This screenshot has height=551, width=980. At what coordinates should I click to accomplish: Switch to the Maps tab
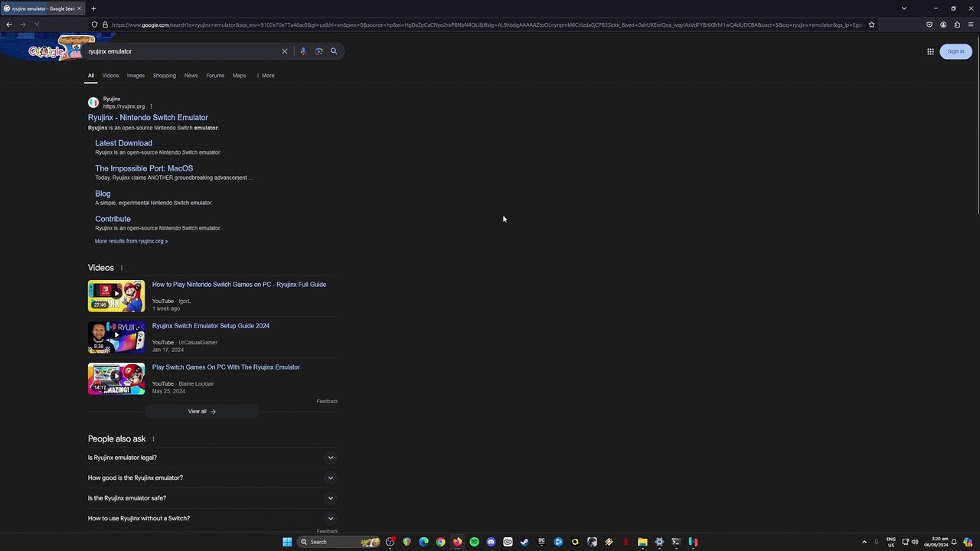[x=239, y=76]
